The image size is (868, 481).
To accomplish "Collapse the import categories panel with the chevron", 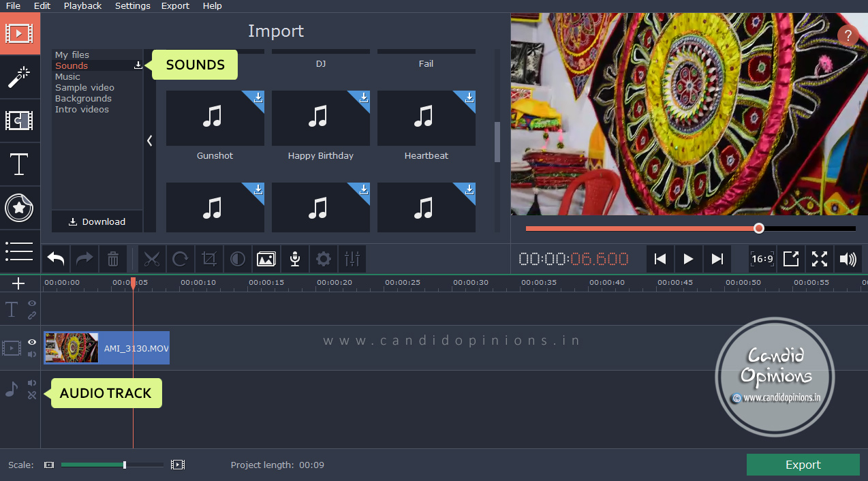I will tap(150, 141).
